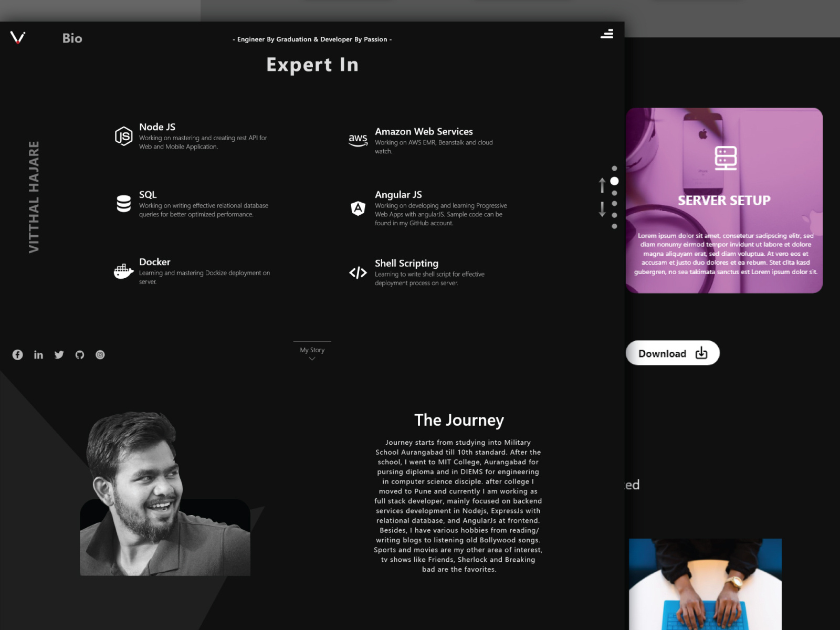Click the Download button
Image resolution: width=840 pixels, height=630 pixels.
click(673, 353)
